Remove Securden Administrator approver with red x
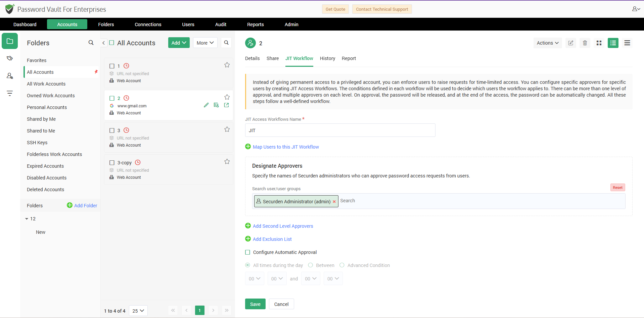 click(x=334, y=202)
